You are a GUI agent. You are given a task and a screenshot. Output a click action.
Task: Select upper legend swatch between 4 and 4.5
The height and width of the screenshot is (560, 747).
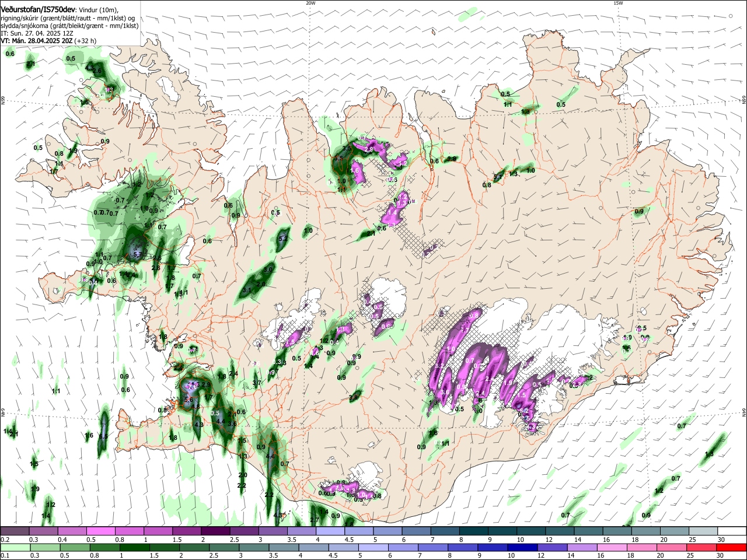[x=330, y=531]
